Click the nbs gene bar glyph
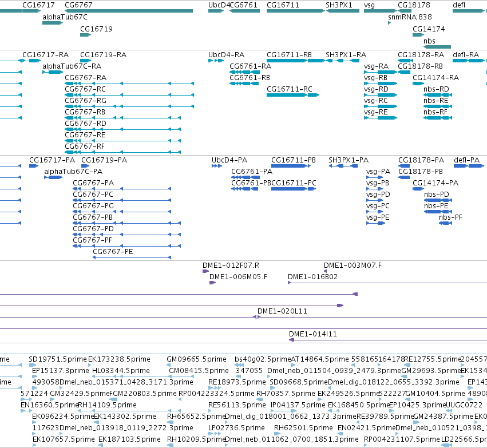Image resolution: width=487 pixels, height=448 pixels. tap(437, 47)
